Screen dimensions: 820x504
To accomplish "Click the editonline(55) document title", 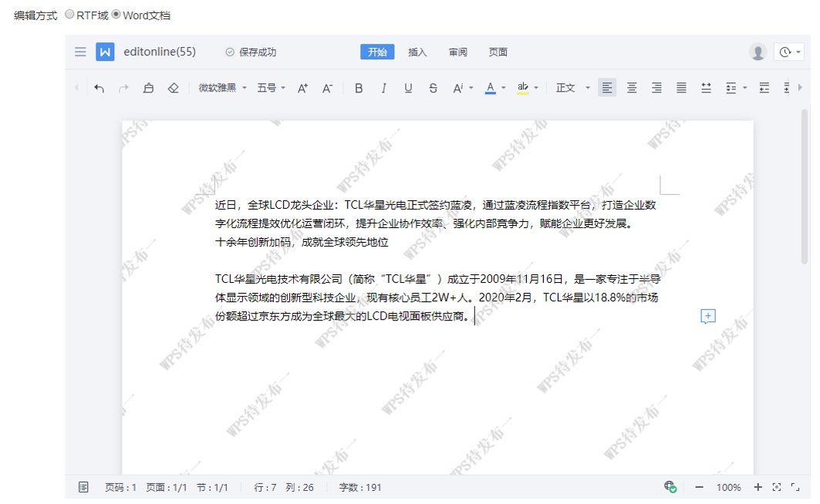I will pyautogui.click(x=160, y=52).
